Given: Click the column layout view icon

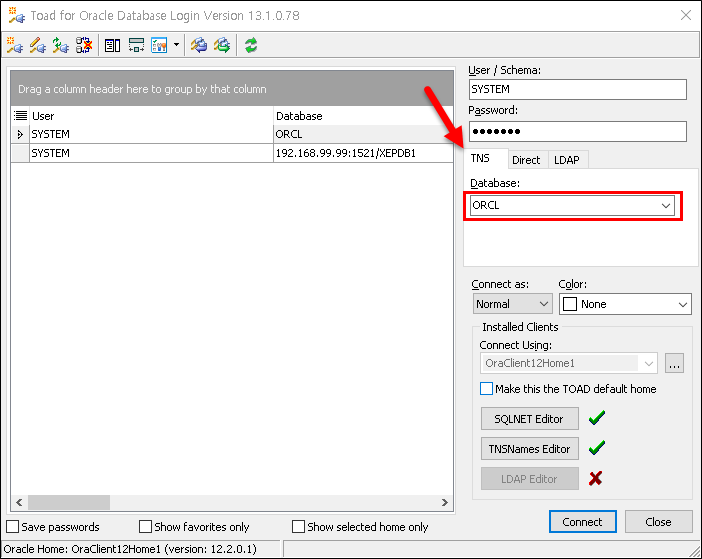Looking at the screenshot, I should point(112,45).
